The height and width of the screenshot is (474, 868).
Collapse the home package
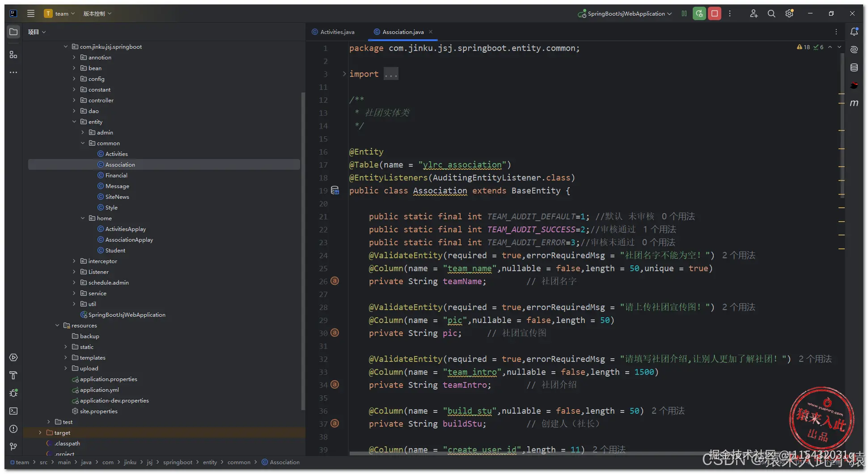[83, 218]
